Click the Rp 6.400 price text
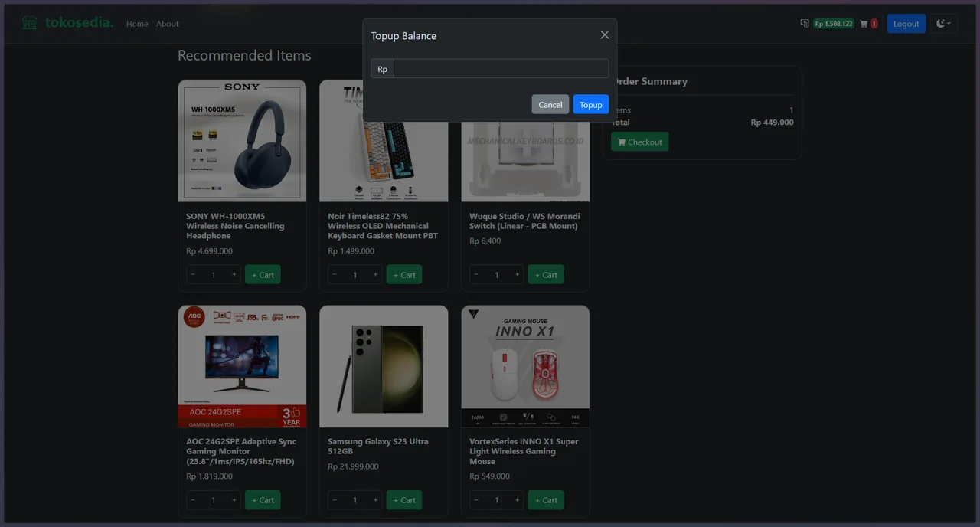This screenshot has width=980, height=527. tap(485, 241)
